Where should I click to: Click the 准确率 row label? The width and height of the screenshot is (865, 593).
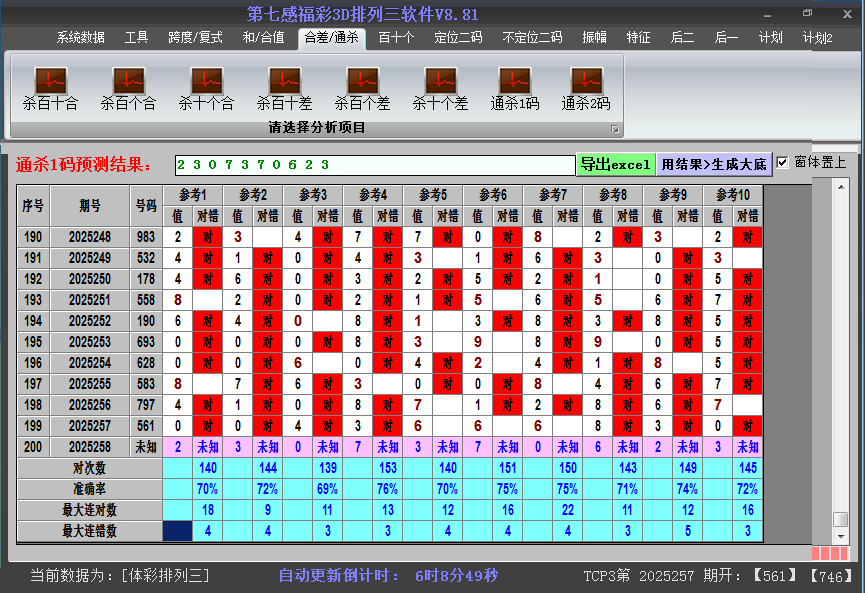coord(89,489)
